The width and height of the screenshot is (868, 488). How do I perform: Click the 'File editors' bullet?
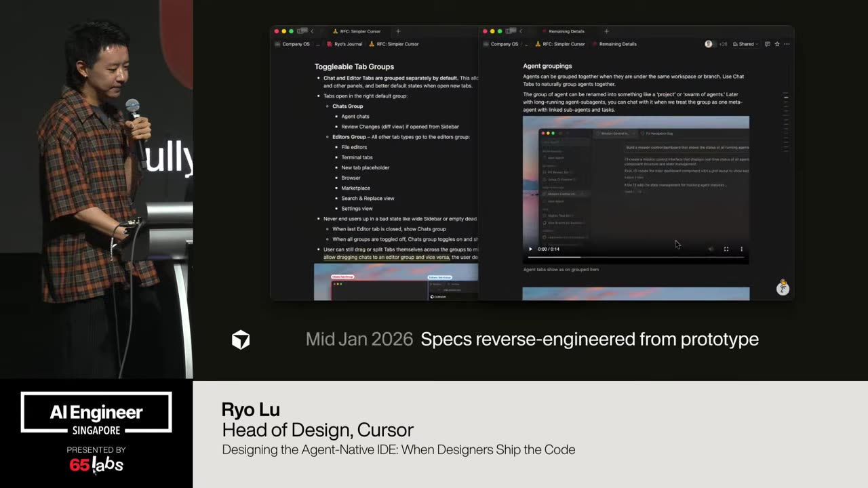[x=354, y=147]
